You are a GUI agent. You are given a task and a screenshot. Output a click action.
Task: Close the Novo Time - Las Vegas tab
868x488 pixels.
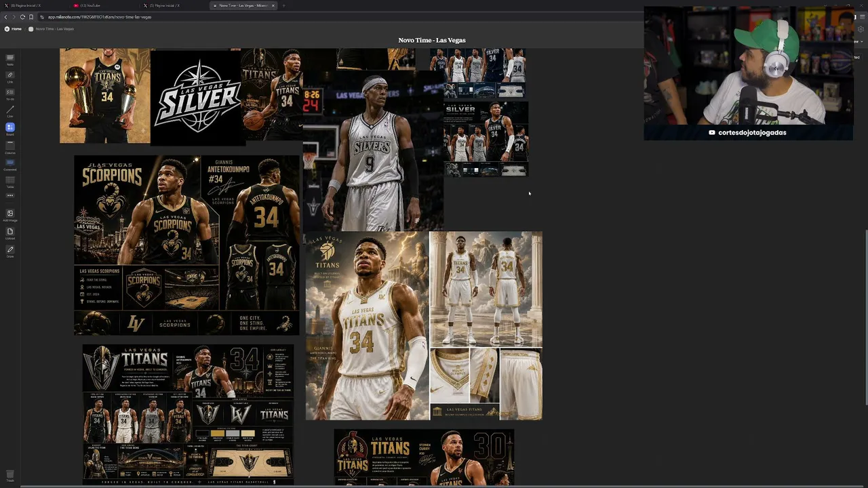273,5
